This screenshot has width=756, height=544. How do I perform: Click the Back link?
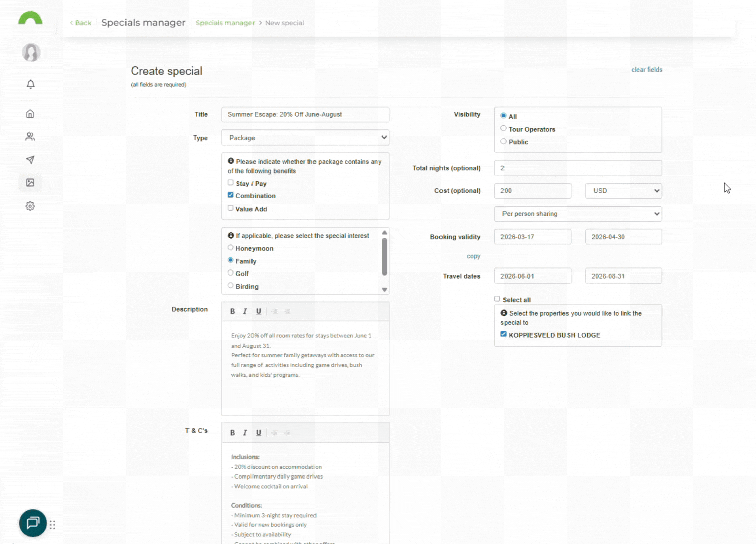pyautogui.click(x=81, y=23)
